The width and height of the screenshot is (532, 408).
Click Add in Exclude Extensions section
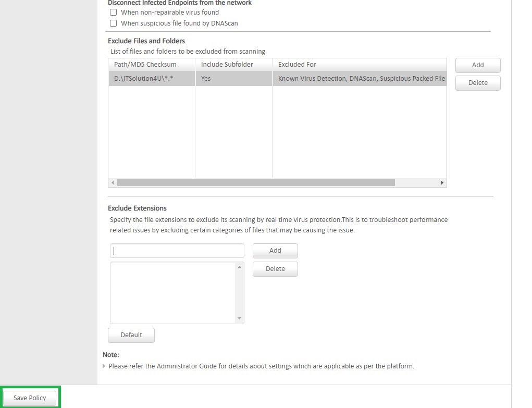[275, 251]
